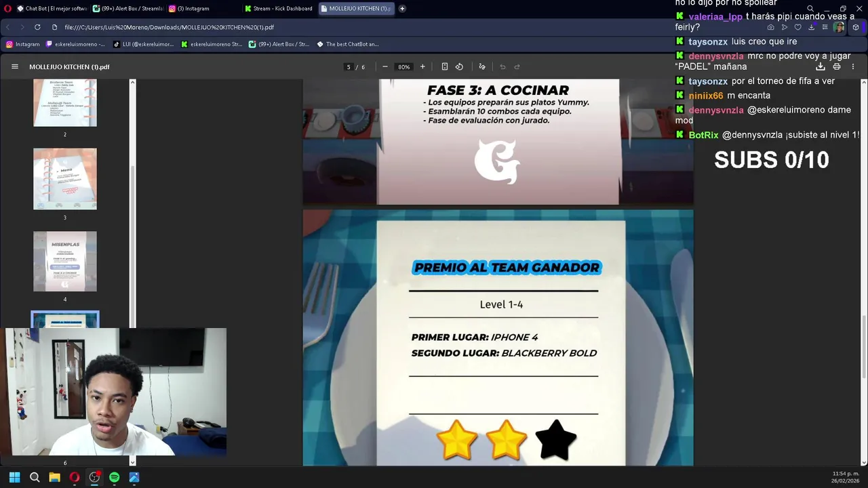Image resolution: width=868 pixels, height=488 pixels.
Task: Open the PDF viewer more actions menu
Action: pos(852,66)
